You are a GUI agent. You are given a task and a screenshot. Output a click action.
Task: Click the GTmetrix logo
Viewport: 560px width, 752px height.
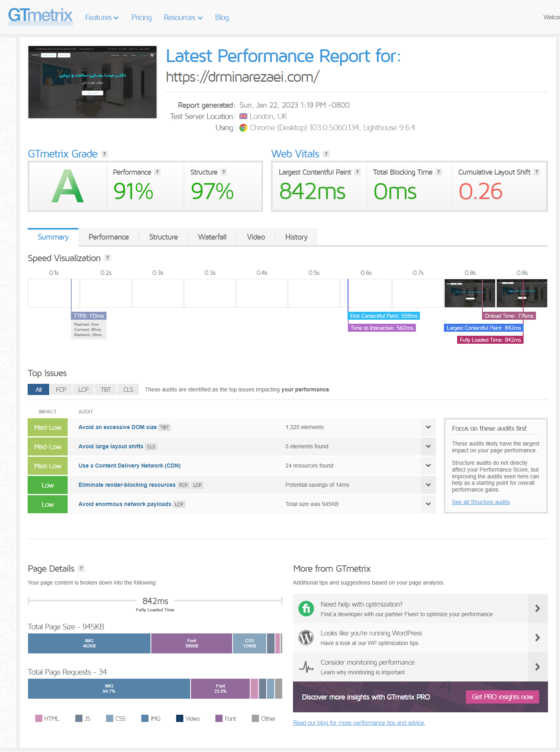pos(40,17)
